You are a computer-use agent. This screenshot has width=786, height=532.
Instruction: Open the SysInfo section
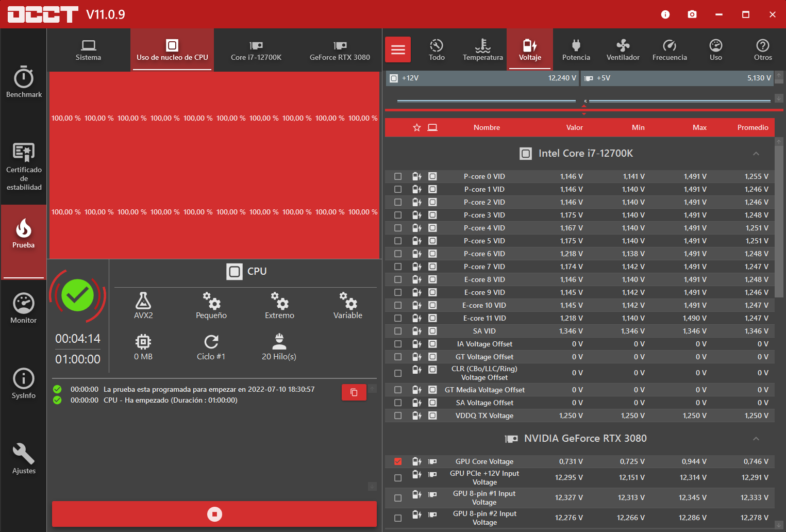click(24, 384)
